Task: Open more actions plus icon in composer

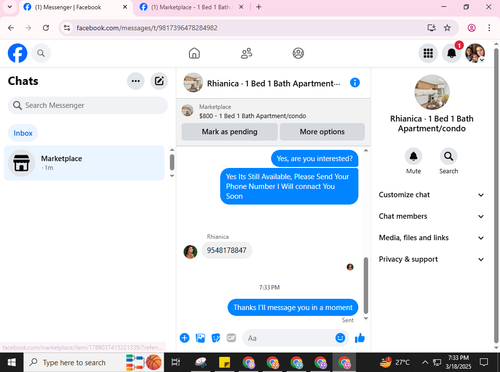Action: 184,338
